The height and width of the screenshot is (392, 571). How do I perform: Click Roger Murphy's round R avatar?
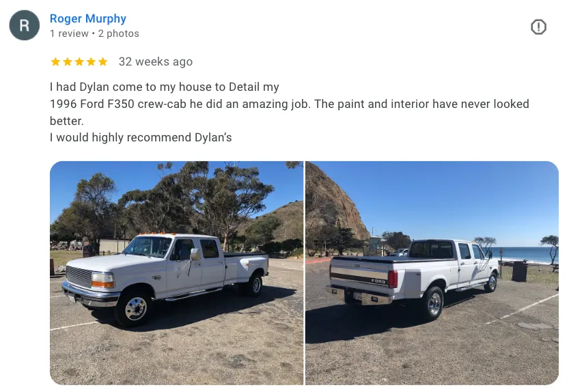tap(25, 25)
